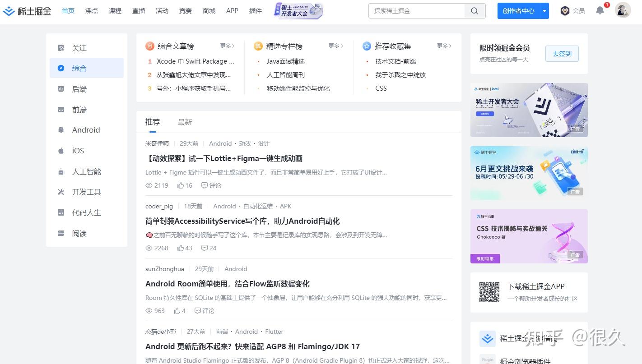Open the 人工智能 category icon

click(61, 171)
